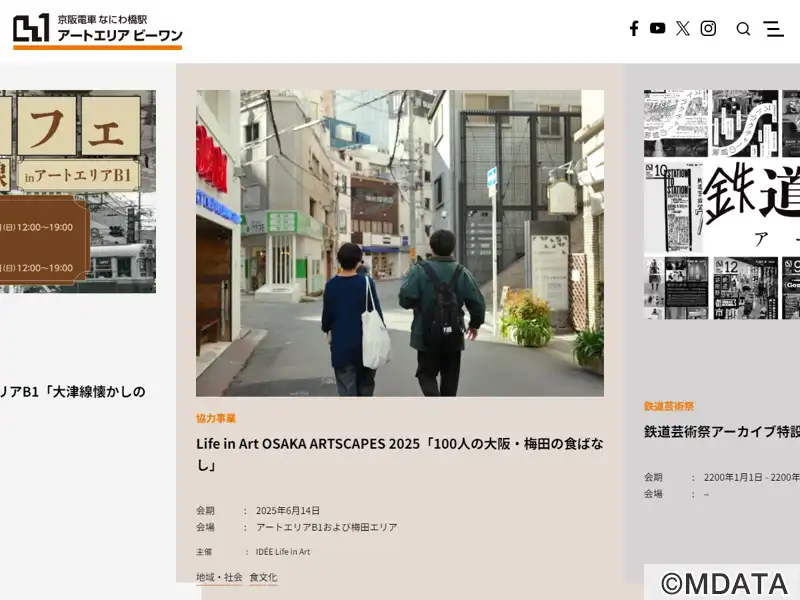Go to the アートエリア ビーワン home logo

(x=97, y=31)
